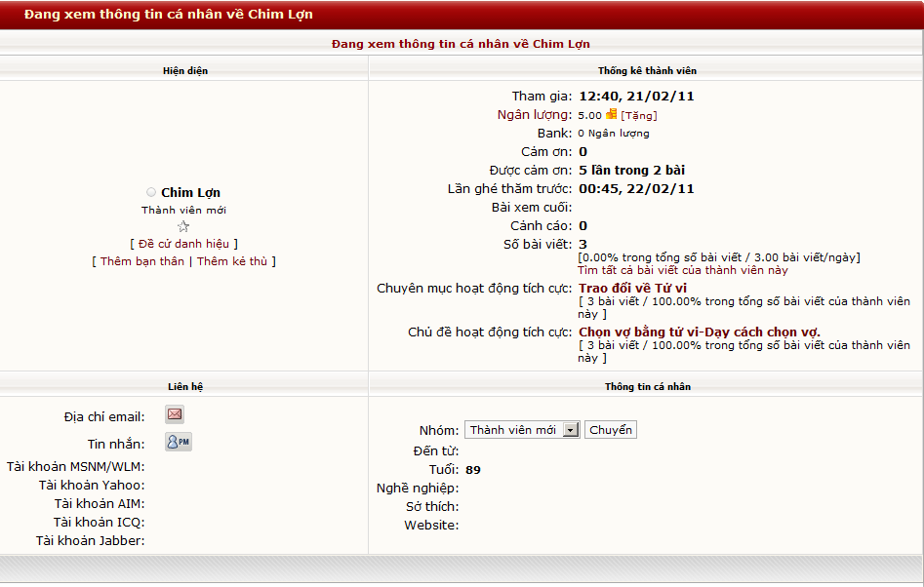Expand the Nhóm group dropdown
Image resolution: width=924 pixels, height=587 pixels.
(x=571, y=430)
